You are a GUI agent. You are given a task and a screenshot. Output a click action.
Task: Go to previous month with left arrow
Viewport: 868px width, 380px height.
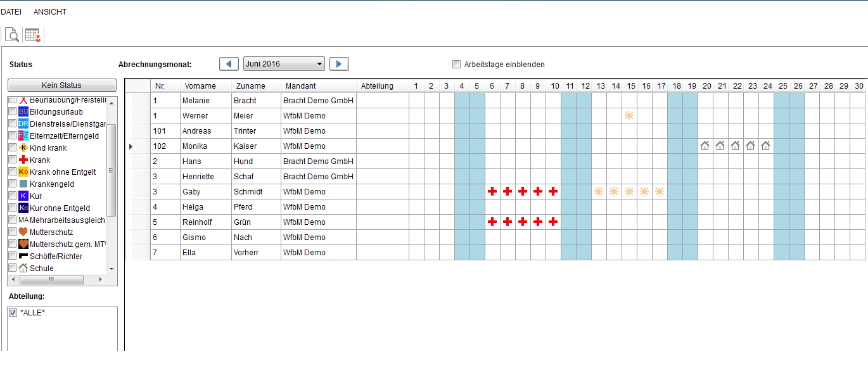pos(229,64)
